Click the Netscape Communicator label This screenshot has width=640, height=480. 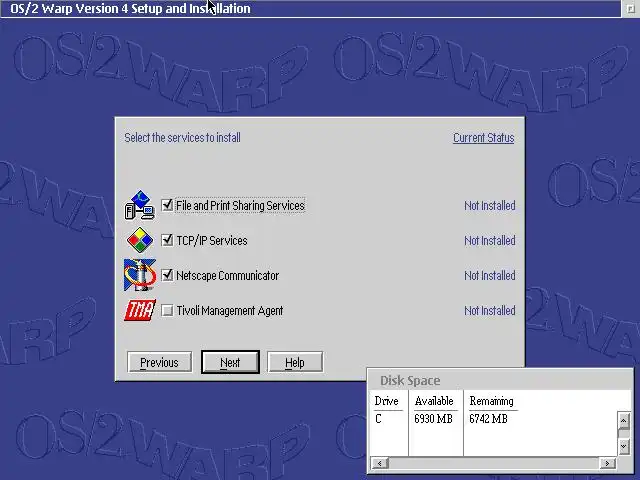227,276
